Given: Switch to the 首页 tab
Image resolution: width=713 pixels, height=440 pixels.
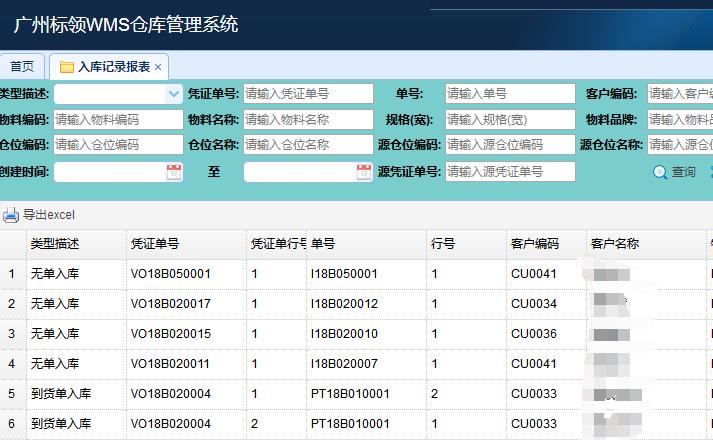Looking at the screenshot, I should [22, 67].
